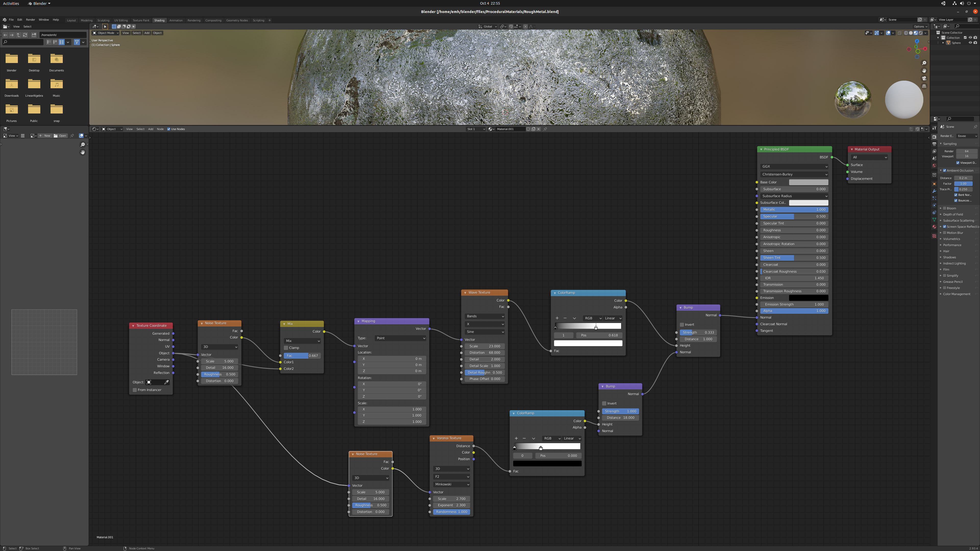Open the File menu
Screen dimensions: 980x551
11,20
